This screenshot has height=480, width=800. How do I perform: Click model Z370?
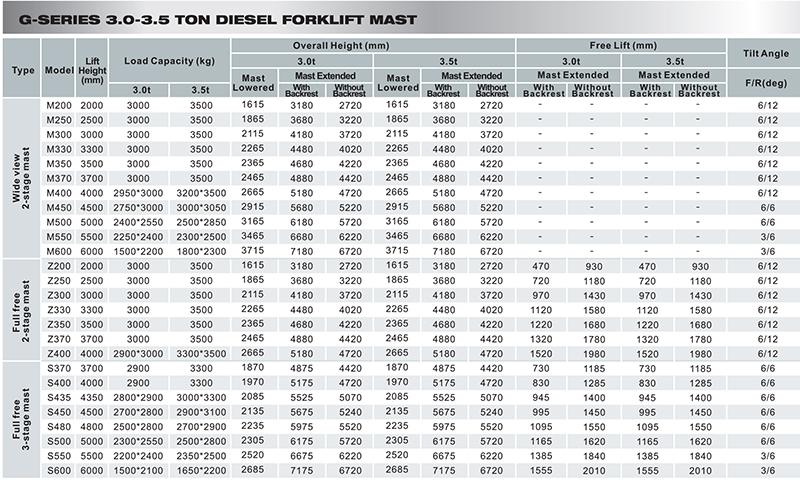pos(59,339)
